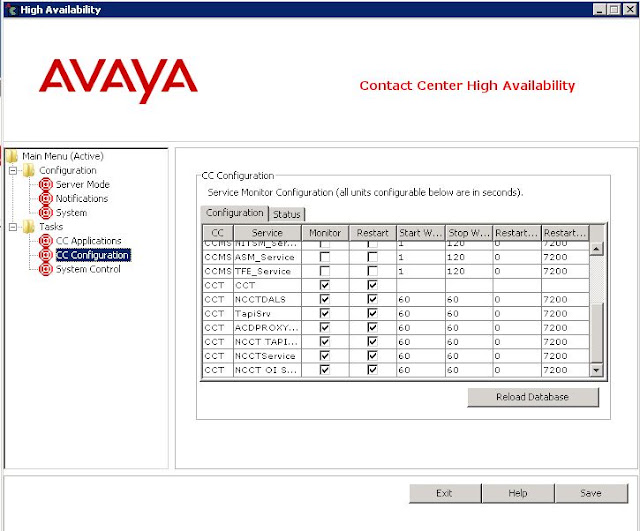Image resolution: width=640 pixels, height=531 pixels.
Task: Uncheck Restart for NCCTService
Action: click(x=372, y=356)
